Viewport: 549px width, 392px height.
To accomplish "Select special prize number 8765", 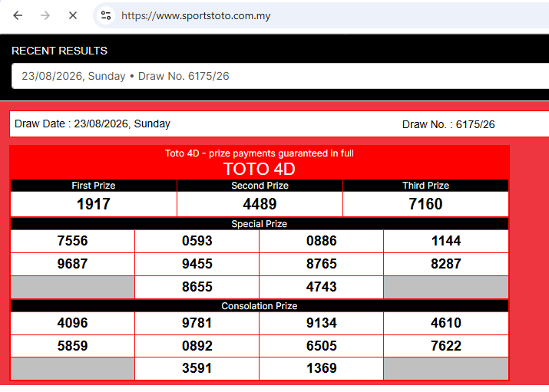I will coord(322,264).
